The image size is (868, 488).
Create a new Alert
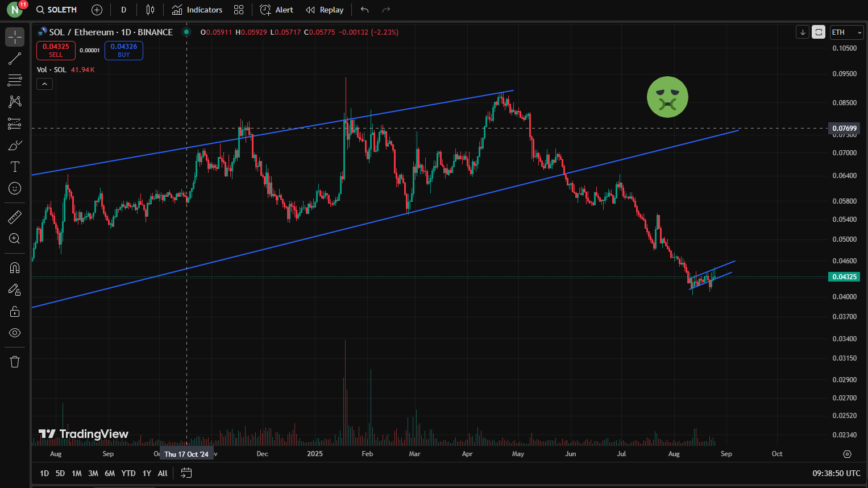tap(277, 10)
